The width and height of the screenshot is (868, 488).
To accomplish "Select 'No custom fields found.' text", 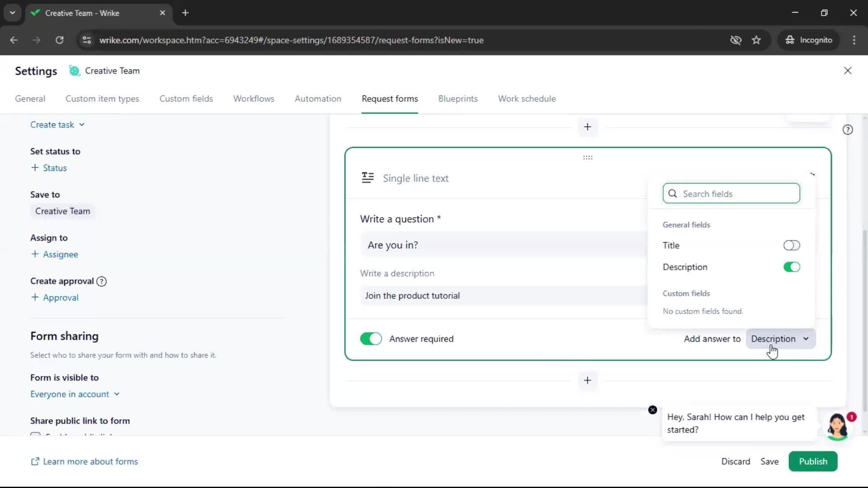I will point(703,311).
